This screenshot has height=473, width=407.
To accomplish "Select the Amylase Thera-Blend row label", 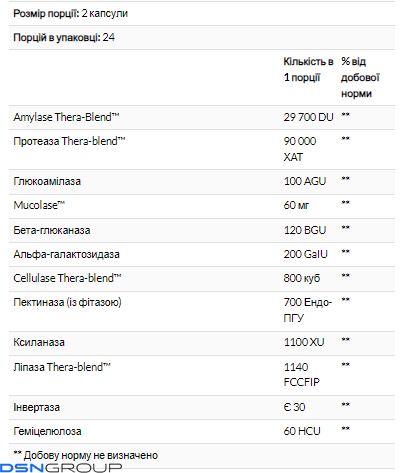I will pyautogui.click(x=66, y=117).
